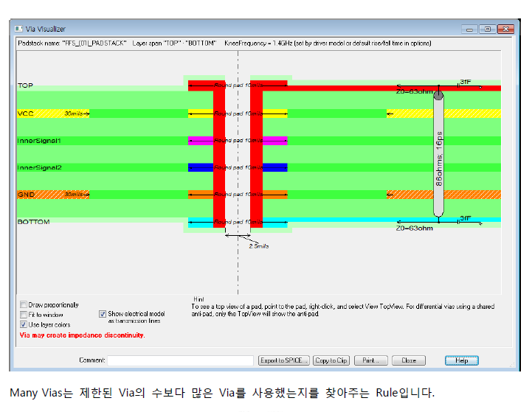
Task: Click the Close button at bottom
Action: click(408, 360)
